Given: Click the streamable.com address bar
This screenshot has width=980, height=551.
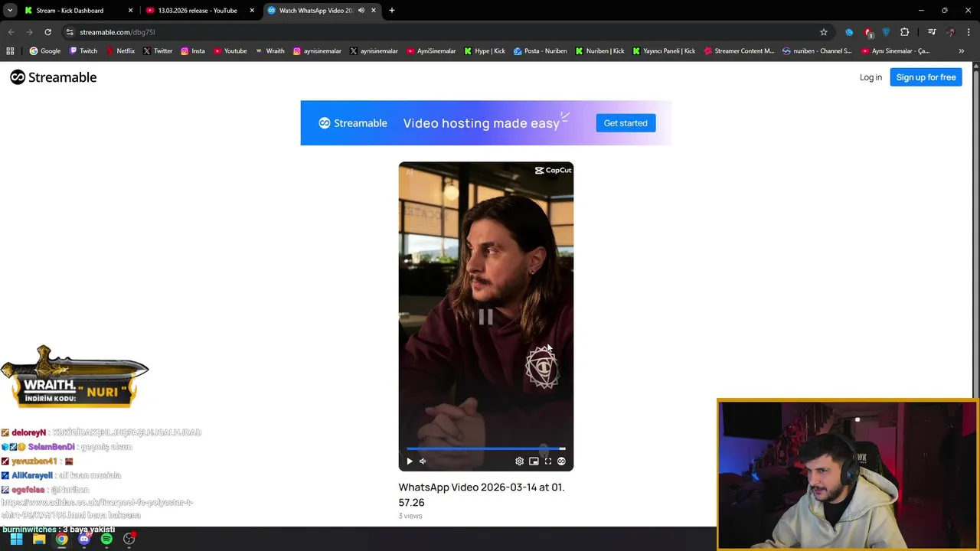Looking at the screenshot, I should (x=444, y=32).
